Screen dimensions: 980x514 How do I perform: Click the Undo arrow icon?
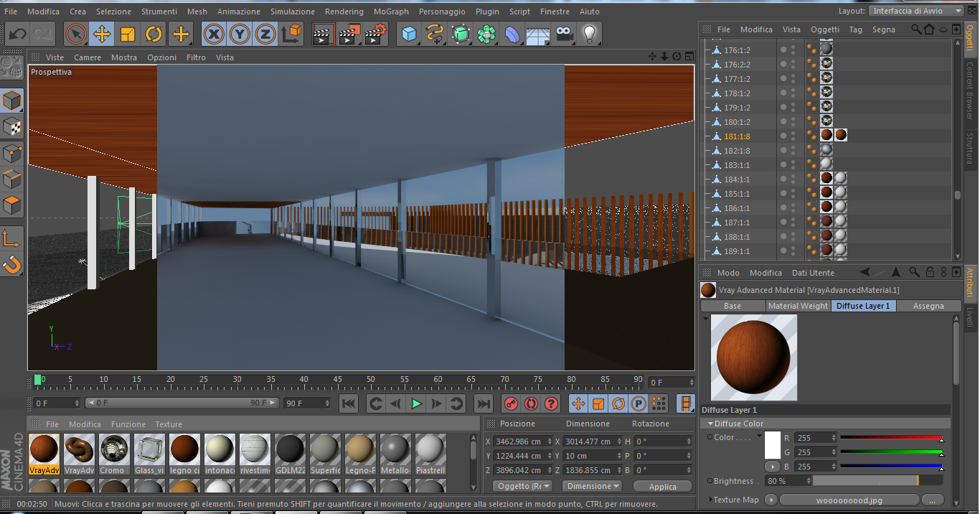(17, 34)
